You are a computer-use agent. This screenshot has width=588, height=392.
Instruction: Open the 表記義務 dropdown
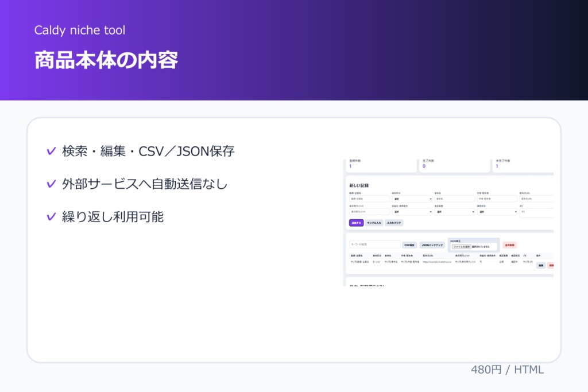tap(455, 212)
